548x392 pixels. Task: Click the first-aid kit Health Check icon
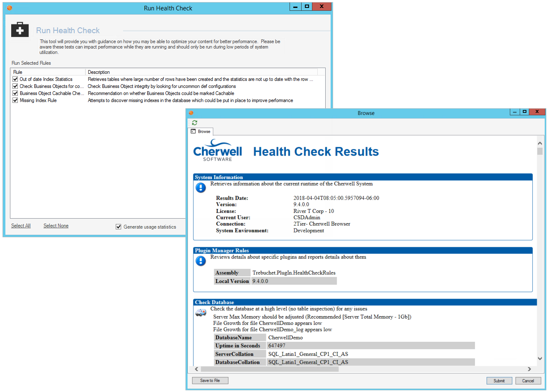20,30
